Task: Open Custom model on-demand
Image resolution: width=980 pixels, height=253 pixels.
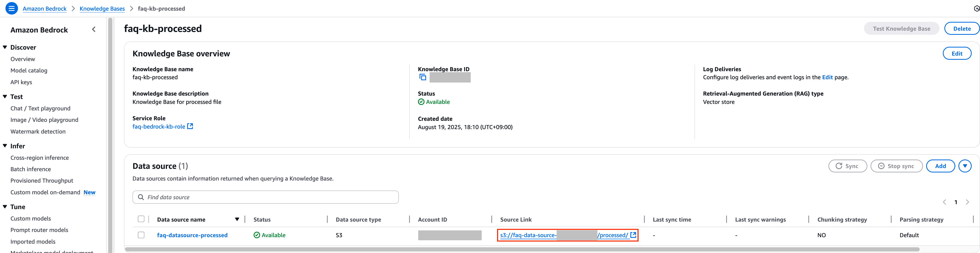Action: [x=45, y=192]
